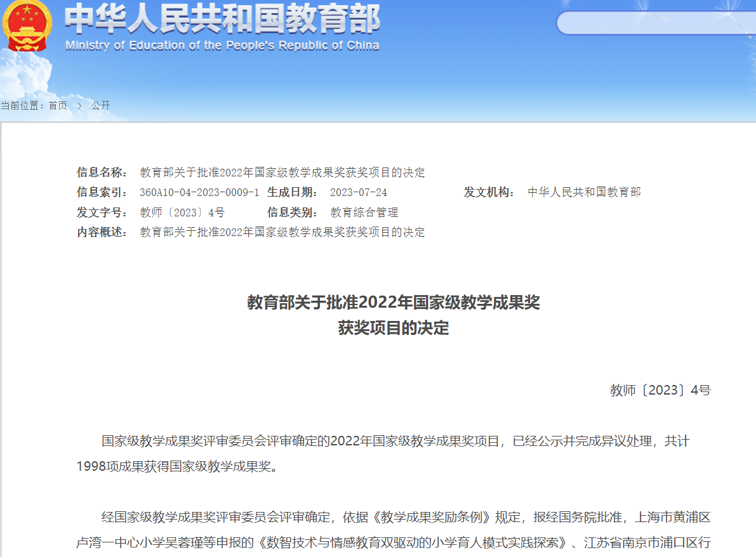The image size is (756, 557).
Task: Select the 发文机构 label
Action: [x=489, y=192]
